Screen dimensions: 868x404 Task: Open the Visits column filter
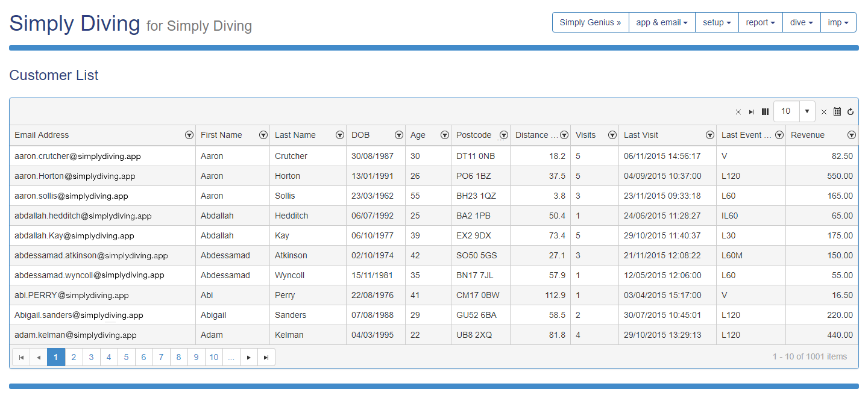[612, 135]
